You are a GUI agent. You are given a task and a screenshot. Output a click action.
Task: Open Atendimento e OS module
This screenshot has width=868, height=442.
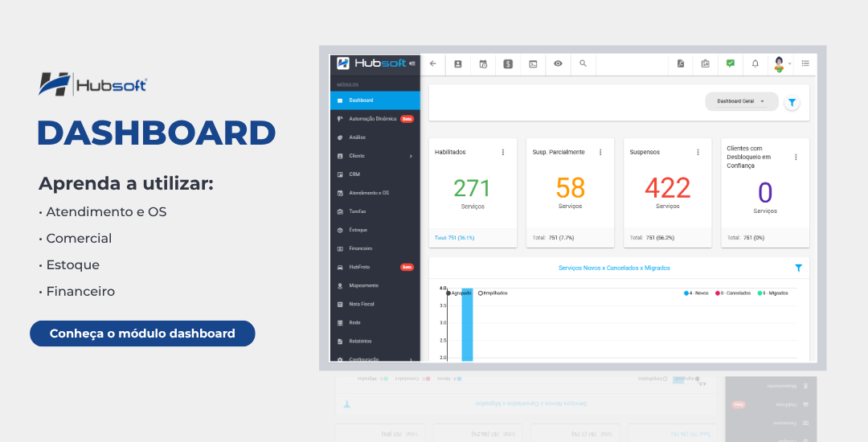pyautogui.click(x=375, y=193)
